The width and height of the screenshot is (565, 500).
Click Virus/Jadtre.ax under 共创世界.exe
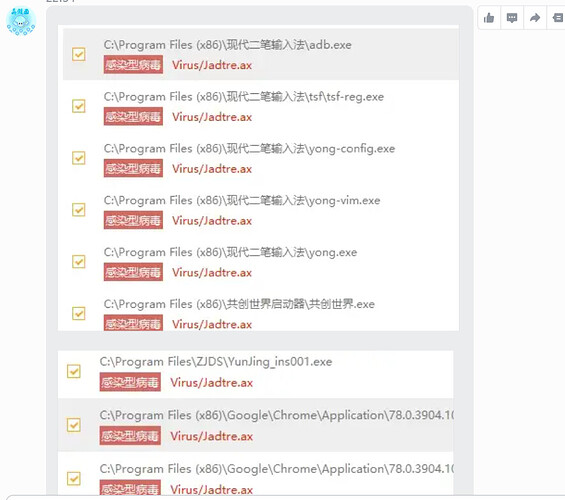pyautogui.click(x=212, y=324)
